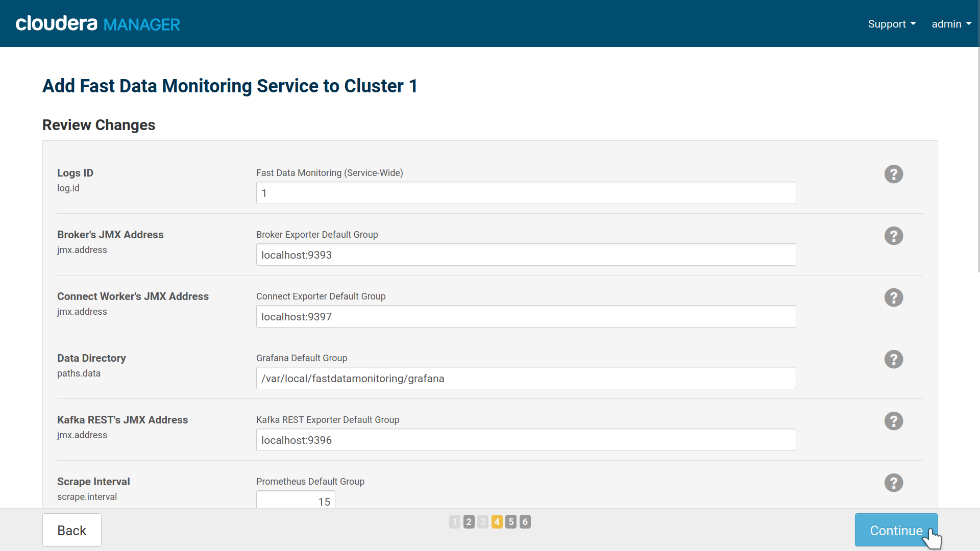The height and width of the screenshot is (551, 980).
Task: Open the admin user dropdown menu
Action: [x=951, y=24]
